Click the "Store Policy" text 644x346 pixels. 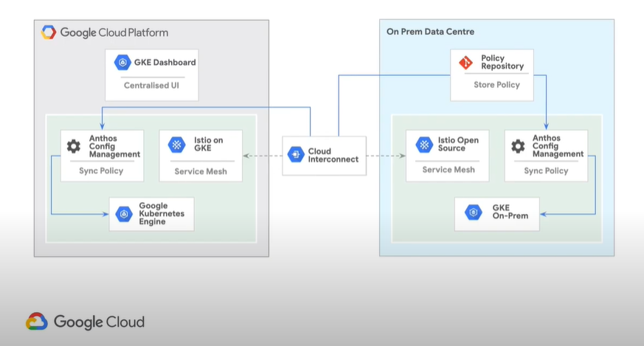tap(496, 85)
